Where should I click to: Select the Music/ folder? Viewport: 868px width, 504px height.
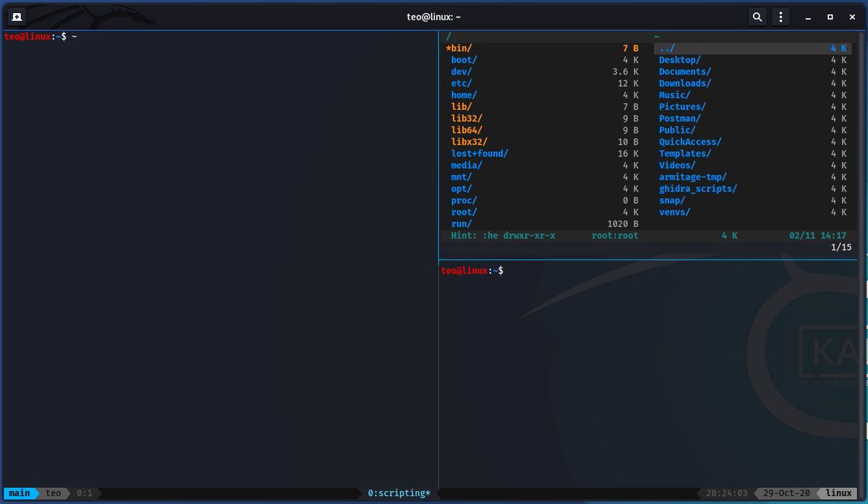click(753, 95)
